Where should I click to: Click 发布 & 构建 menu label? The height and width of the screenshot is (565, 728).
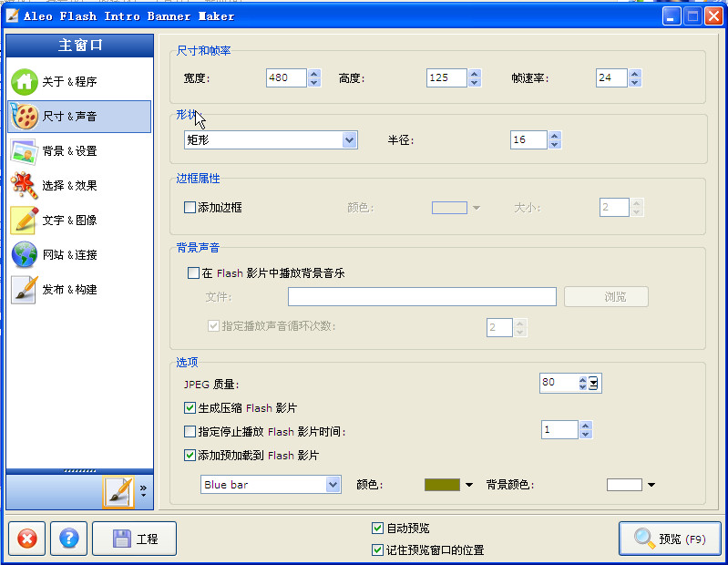coord(69,289)
